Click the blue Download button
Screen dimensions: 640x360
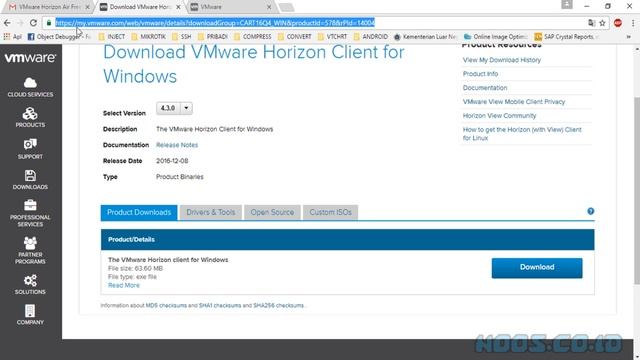click(537, 268)
